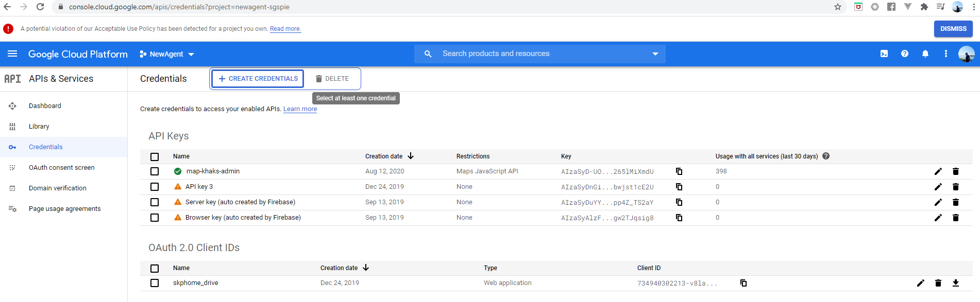Open the skphome_drive client name

pyautogui.click(x=195, y=283)
